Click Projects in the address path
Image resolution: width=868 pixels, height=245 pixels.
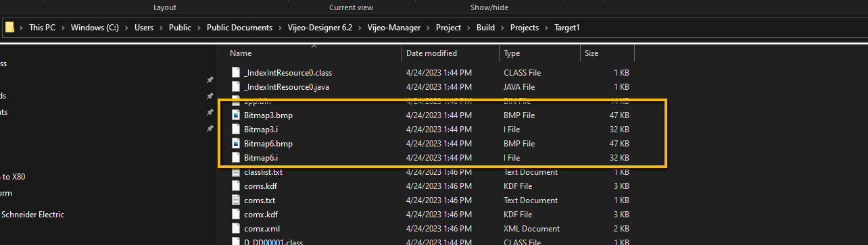click(525, 28)
